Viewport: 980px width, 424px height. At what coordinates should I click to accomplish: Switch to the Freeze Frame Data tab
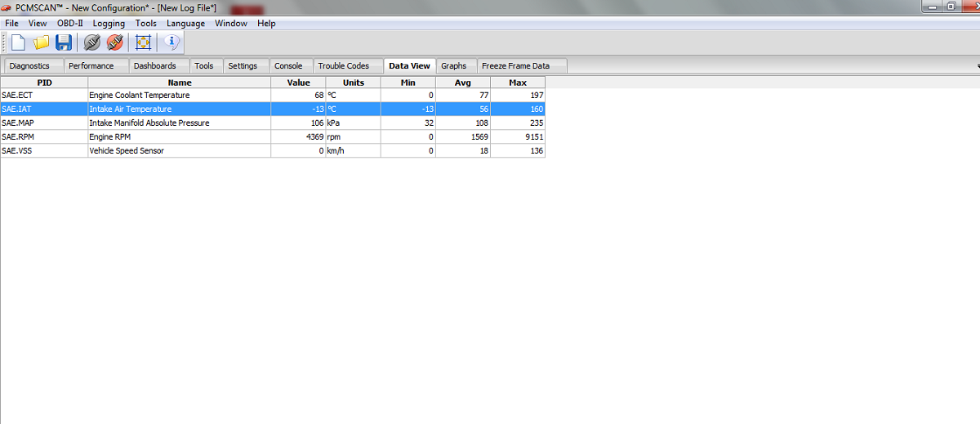(x=515, y=66)
